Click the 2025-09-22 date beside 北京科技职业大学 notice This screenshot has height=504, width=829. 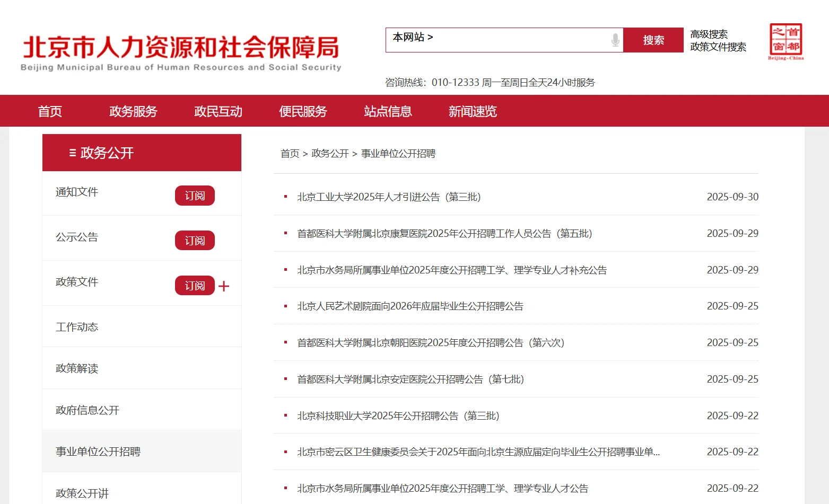(732, 416)
